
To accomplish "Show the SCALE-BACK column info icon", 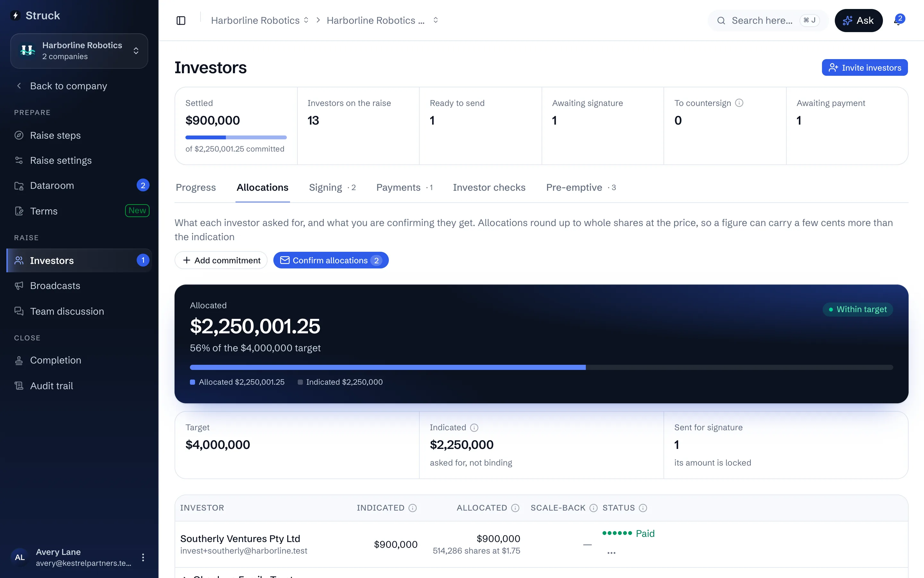I will click(x=593, y=508).
